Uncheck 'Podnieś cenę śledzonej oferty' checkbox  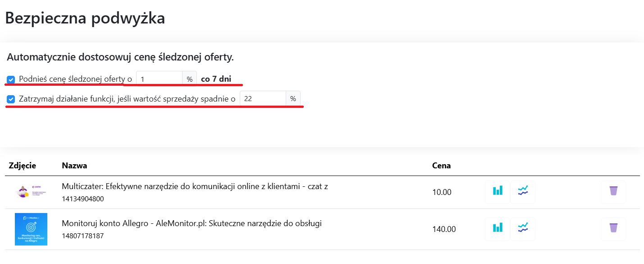(x=11, y=79)
